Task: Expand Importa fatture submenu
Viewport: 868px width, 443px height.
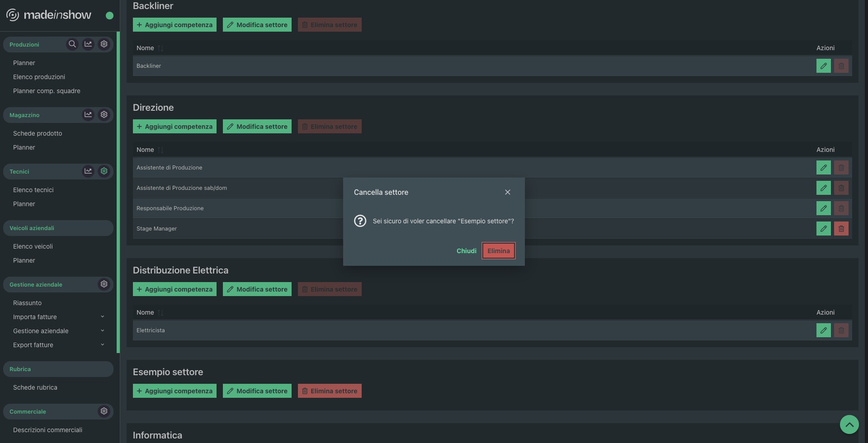Action: click(103, 317)
